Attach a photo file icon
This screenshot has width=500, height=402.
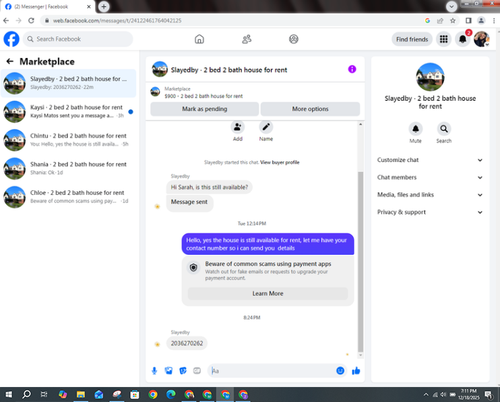pos(169,371)
